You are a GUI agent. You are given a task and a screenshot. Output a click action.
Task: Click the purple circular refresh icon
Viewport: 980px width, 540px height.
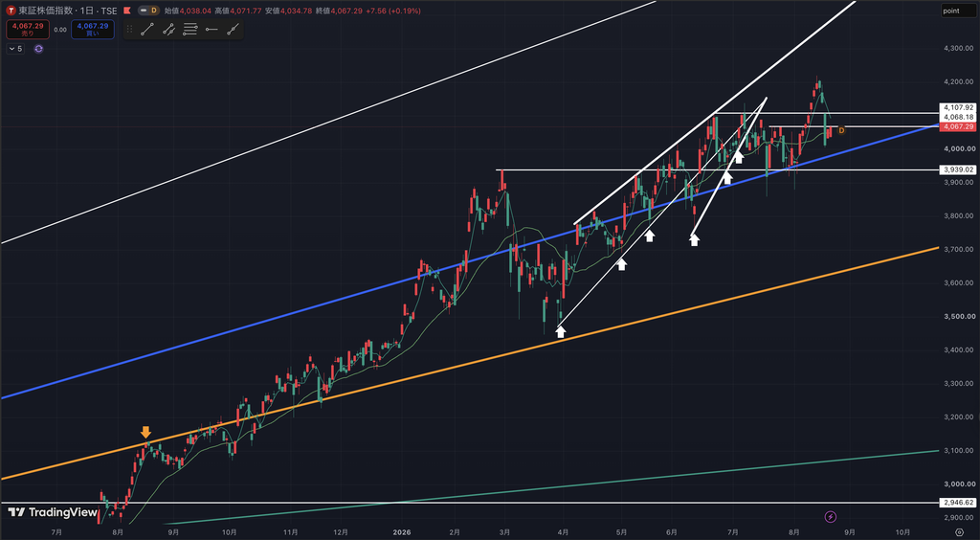click(38, 48)
